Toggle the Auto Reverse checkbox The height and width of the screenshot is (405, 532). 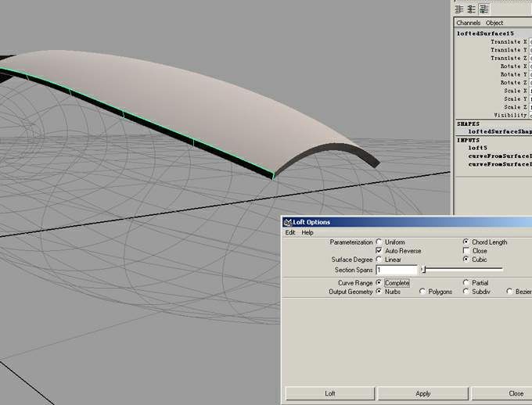click(x=379, y=251)
